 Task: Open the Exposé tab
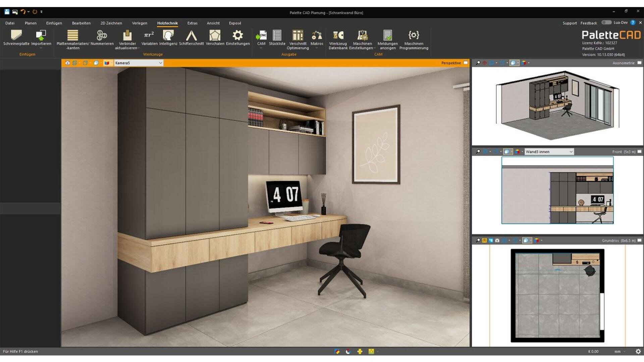coord(235,23)
